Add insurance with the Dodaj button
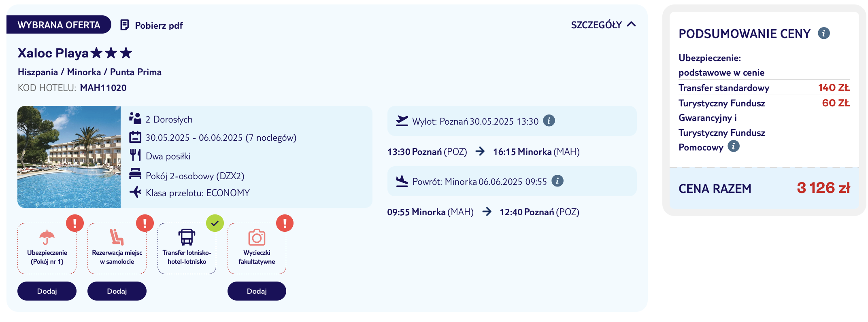This screenshot has width=868, height=322. (47, 291)
